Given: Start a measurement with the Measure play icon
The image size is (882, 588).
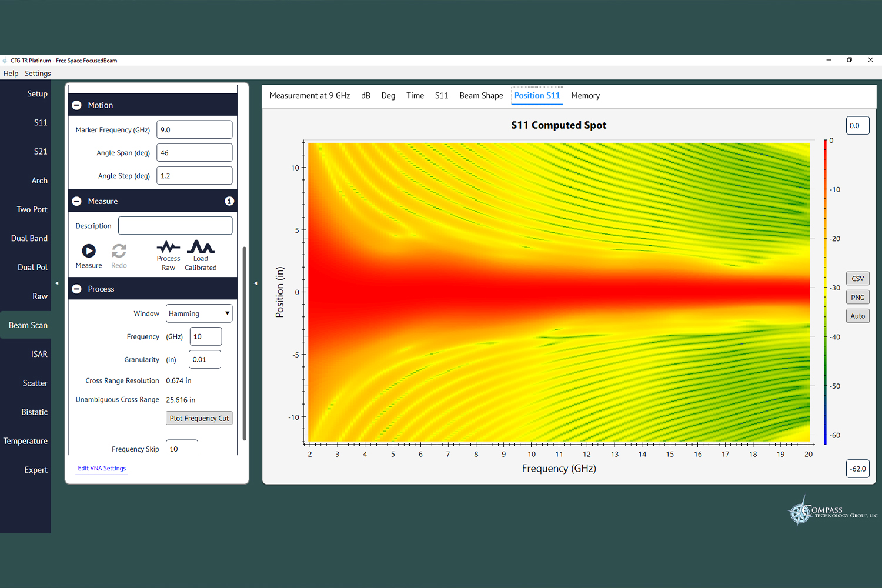Looking at the screenshot, I should [x=88, y=252].
